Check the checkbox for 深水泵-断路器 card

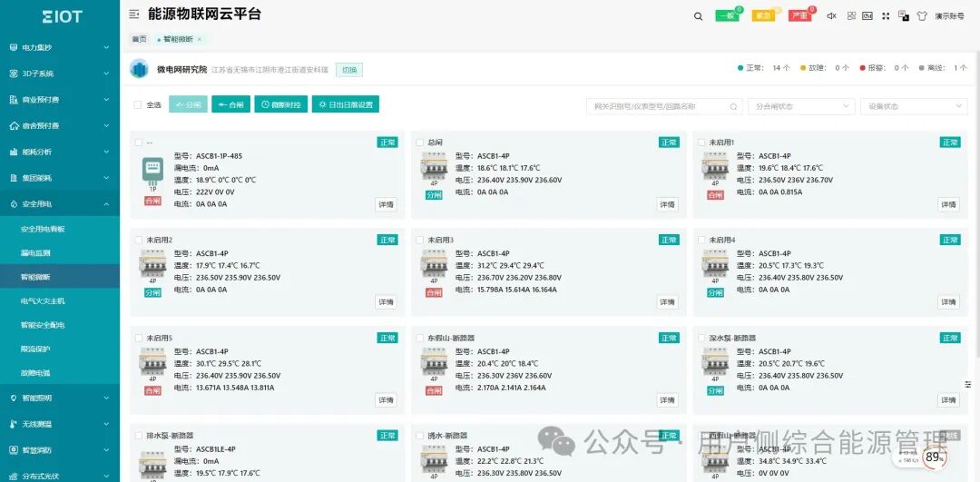point(701,339)
